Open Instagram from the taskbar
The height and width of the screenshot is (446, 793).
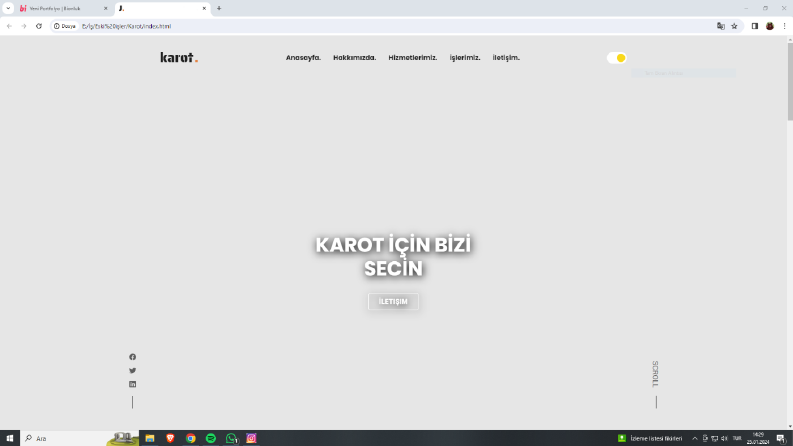click(x=251, y=438)
